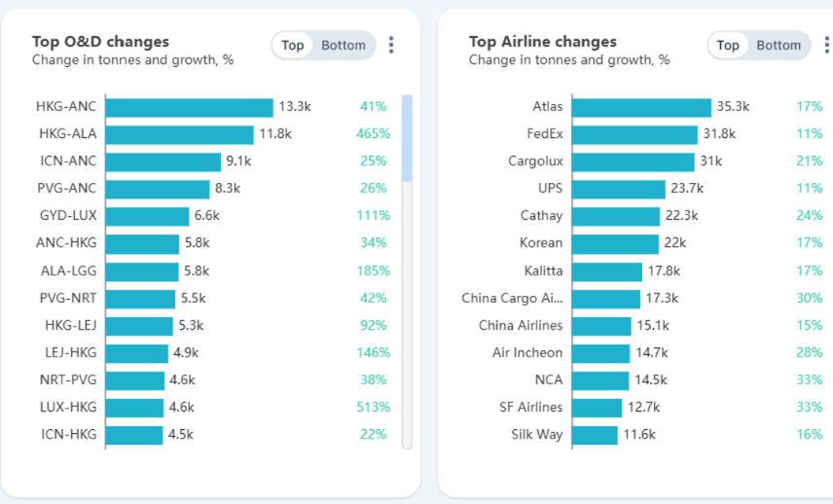The height and width of the screenshot is (504, 833).
Task: Select Top in Airline changes toggle
Action: click(x=728, y=45)
